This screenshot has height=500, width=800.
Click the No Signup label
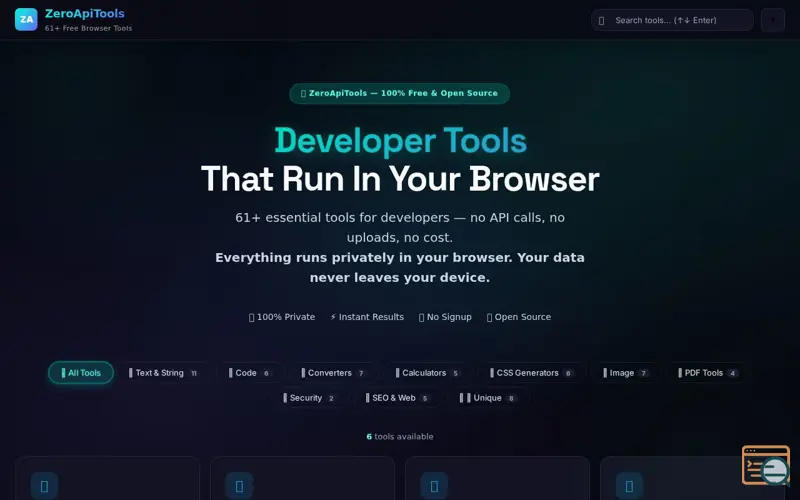tap(445, 317)
